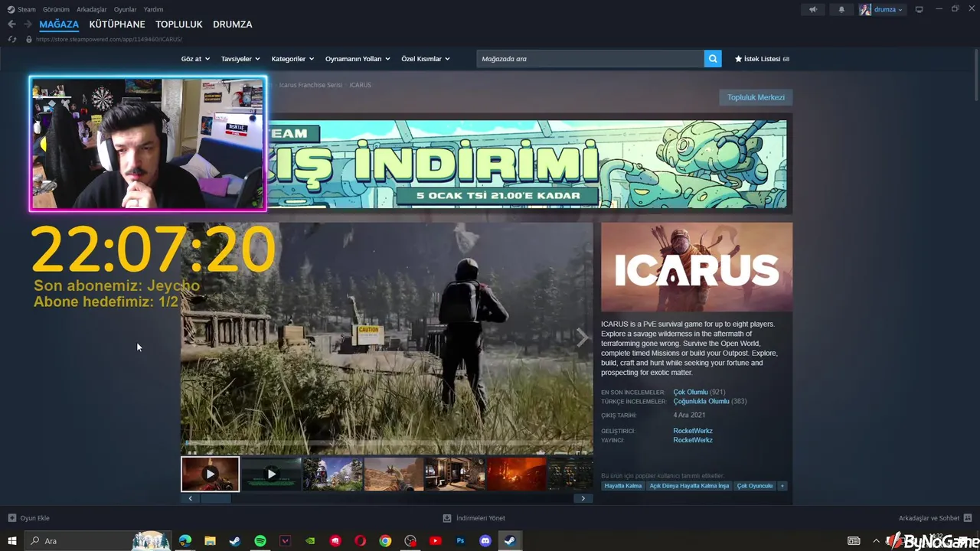Image resolution: width=980 pixels, height=551 pixels.
Task: Expand the Özel Kısımlar dropdown
Action: 426,59
